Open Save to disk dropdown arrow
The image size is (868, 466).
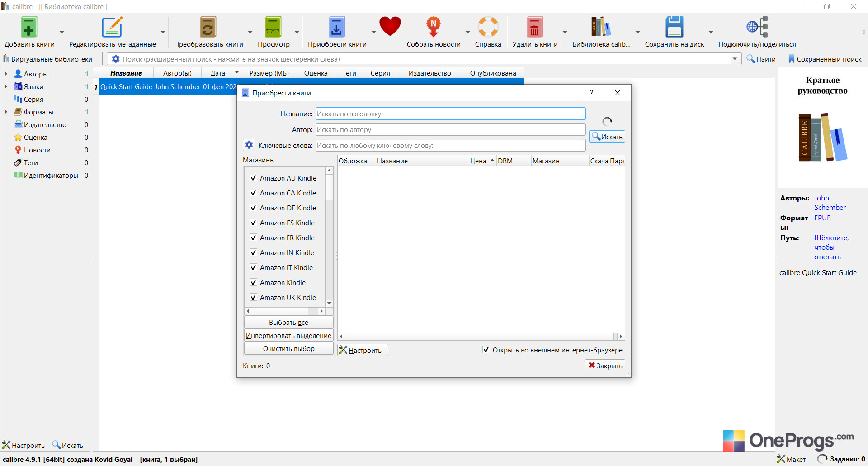(711, 32)
